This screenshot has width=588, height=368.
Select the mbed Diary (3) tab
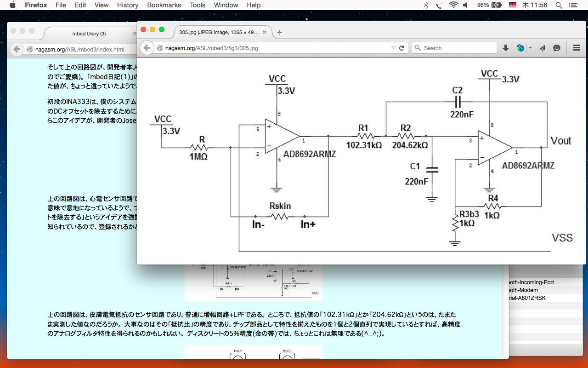[x=89, y=34]
